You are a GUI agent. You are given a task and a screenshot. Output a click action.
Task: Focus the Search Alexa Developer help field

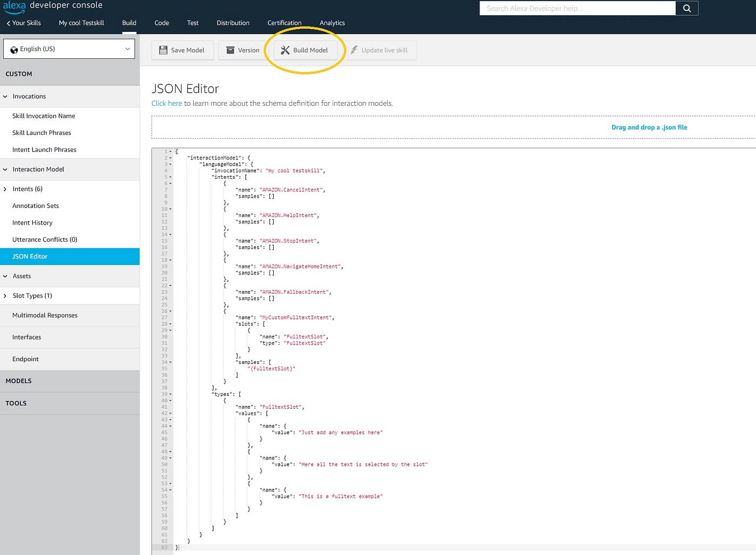pyautogui.click(x=578, y=8)
